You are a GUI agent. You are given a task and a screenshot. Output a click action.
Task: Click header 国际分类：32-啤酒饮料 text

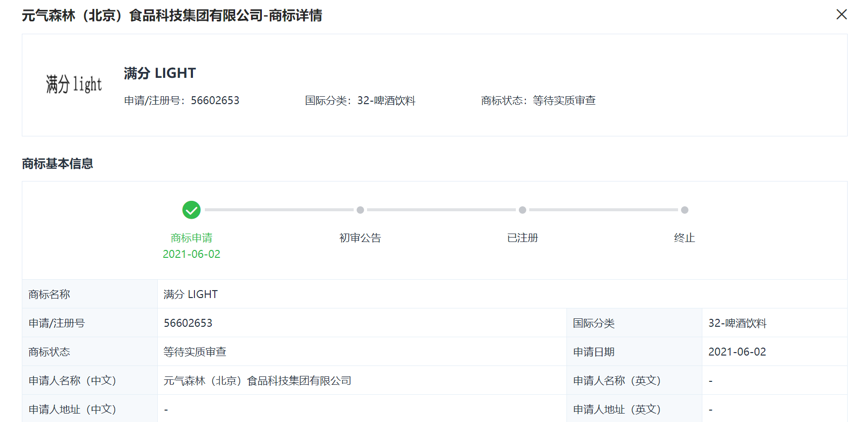360,101
